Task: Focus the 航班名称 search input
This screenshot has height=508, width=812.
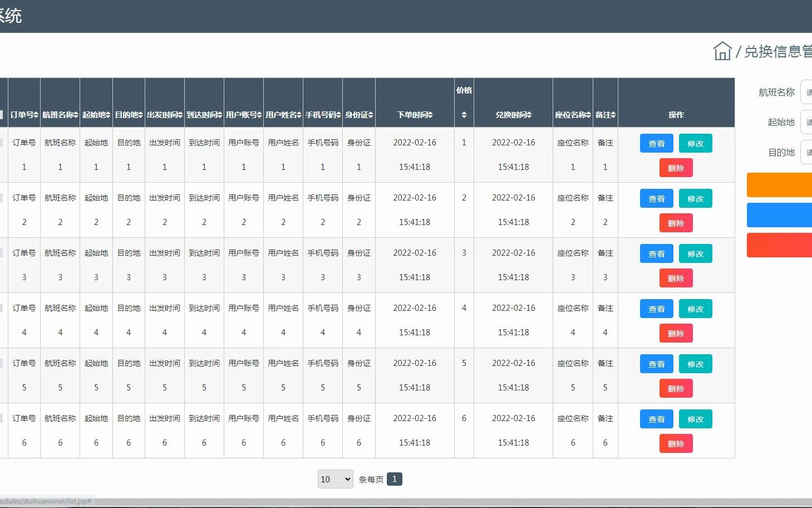Action: click(x=806, y=92)
